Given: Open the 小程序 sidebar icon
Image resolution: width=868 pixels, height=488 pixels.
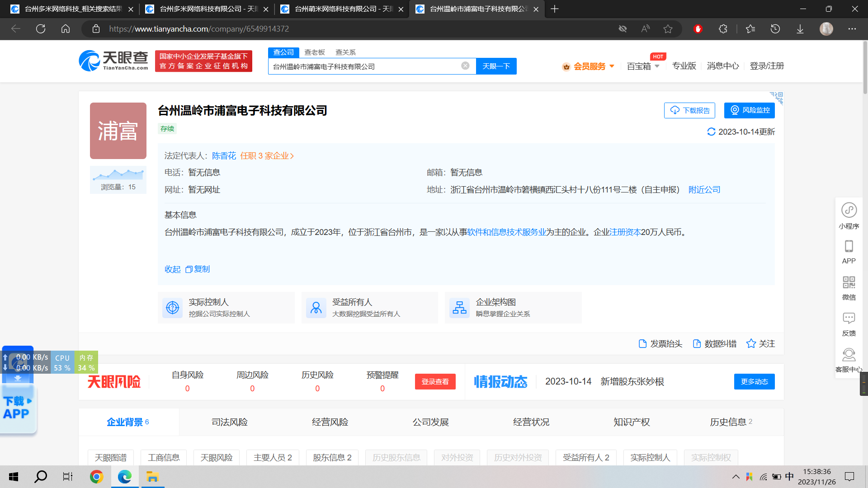Looking at the screenshot, I should click(849, 216).
